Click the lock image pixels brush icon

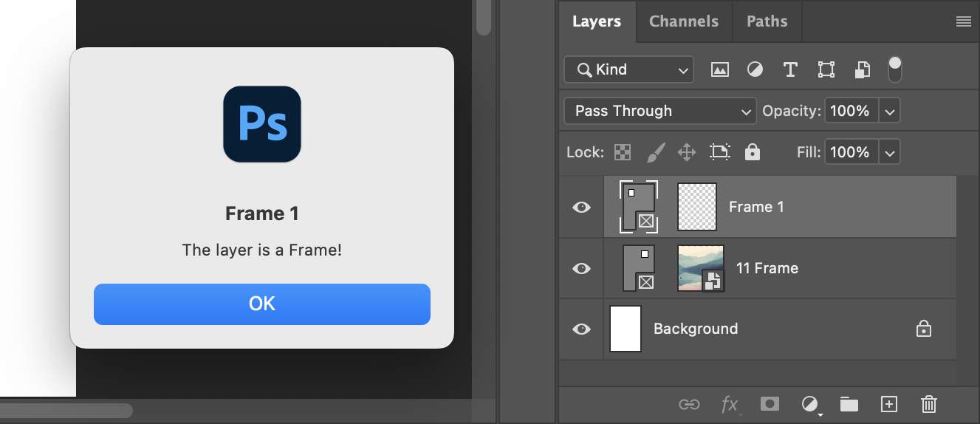[x=655, y=152]
